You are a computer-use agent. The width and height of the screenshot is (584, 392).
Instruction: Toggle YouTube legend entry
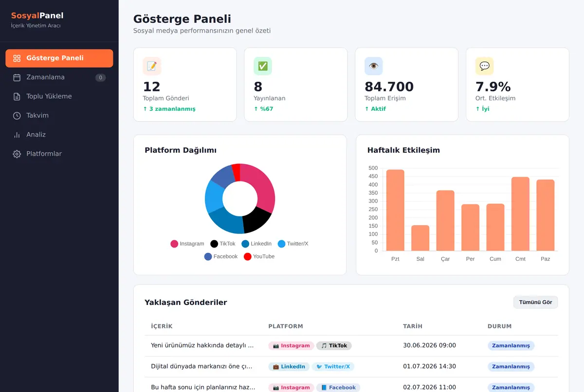(259, 256)
